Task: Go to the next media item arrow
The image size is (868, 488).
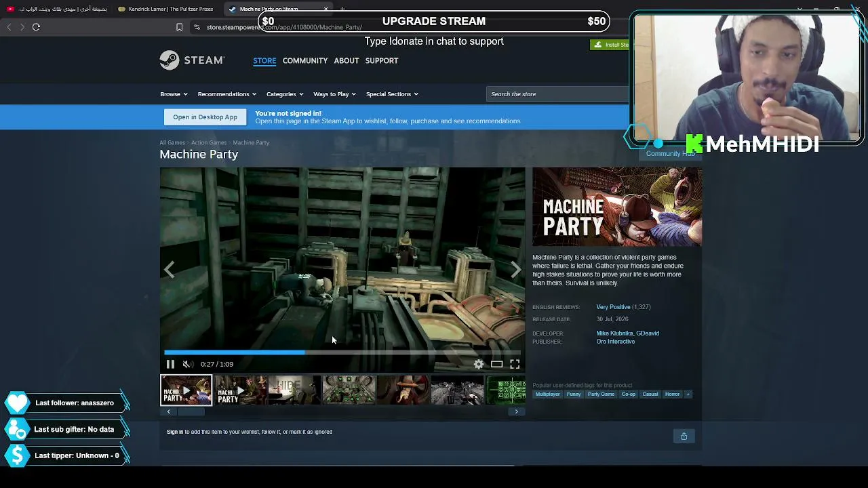Action: pyautogui.click(x=516, y=270)
